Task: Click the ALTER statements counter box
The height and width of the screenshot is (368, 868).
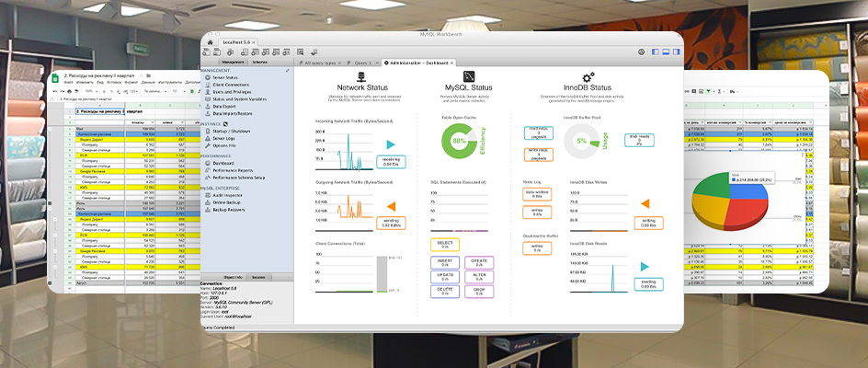Action: click(x=479, y=277)
